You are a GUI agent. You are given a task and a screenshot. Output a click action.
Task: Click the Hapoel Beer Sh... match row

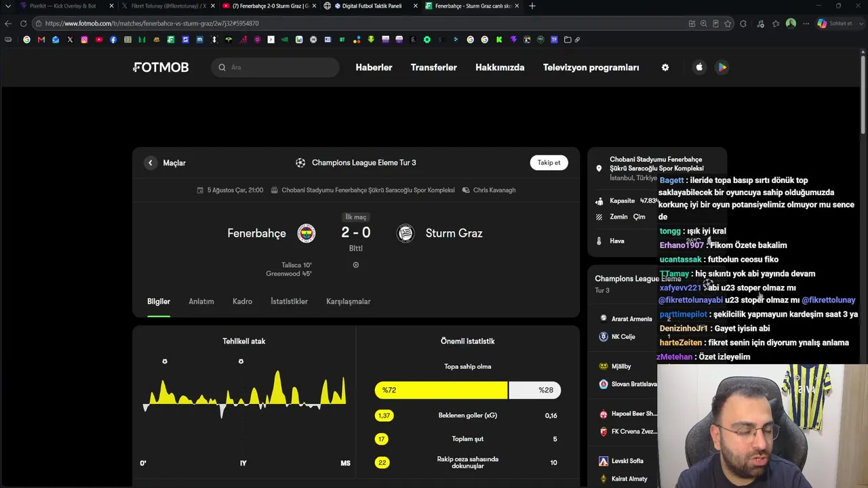(627, 413)
